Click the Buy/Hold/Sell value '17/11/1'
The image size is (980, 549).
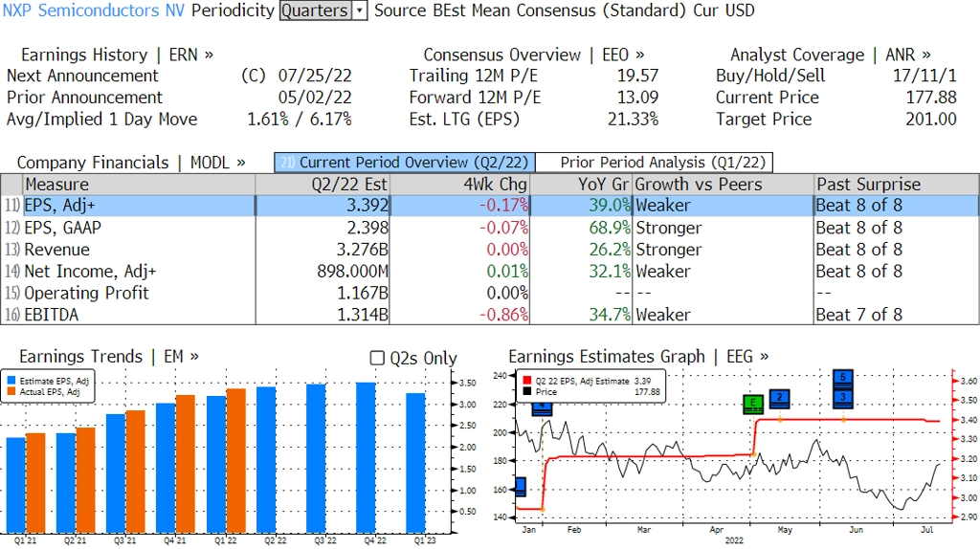tap(924, 76)
